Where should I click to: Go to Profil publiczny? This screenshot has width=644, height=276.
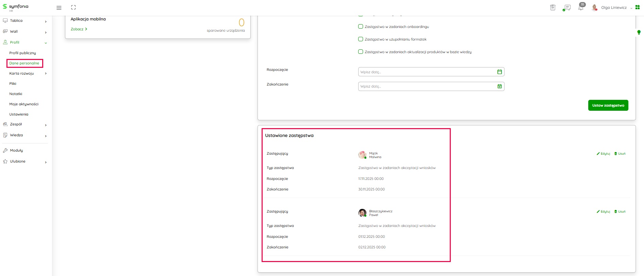[22, 53]
